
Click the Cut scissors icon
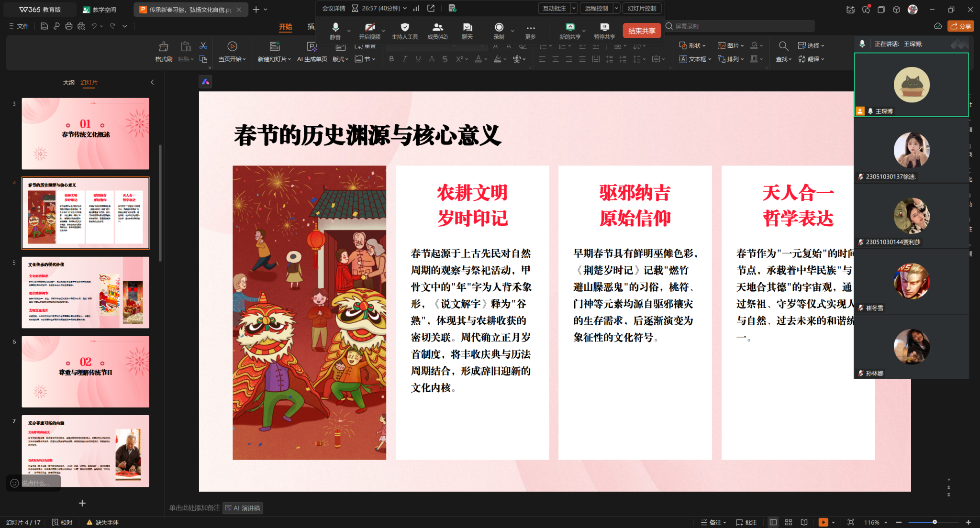pyautogui.click(x=203, y=46)
